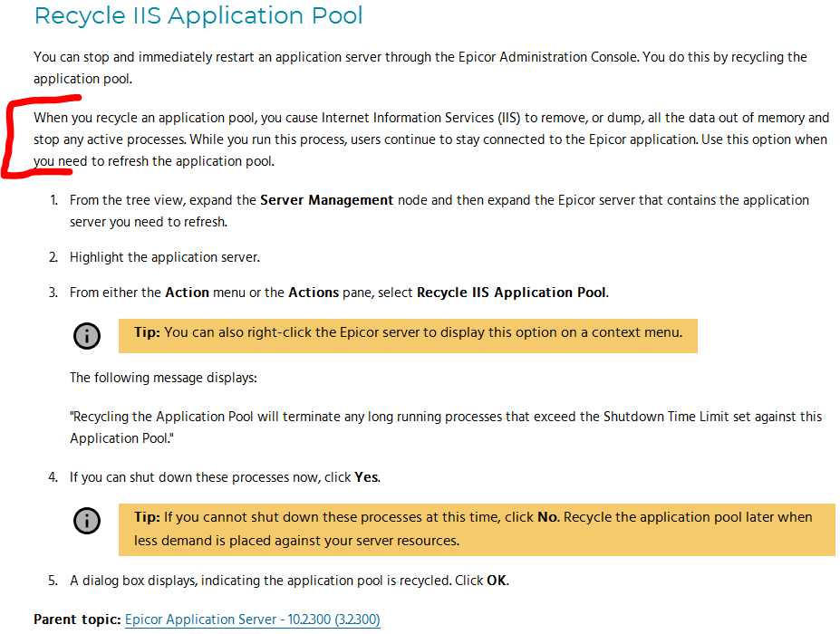
Task: Click the 'When you recycle an application pool' paragraph
Action: (431, 139)
